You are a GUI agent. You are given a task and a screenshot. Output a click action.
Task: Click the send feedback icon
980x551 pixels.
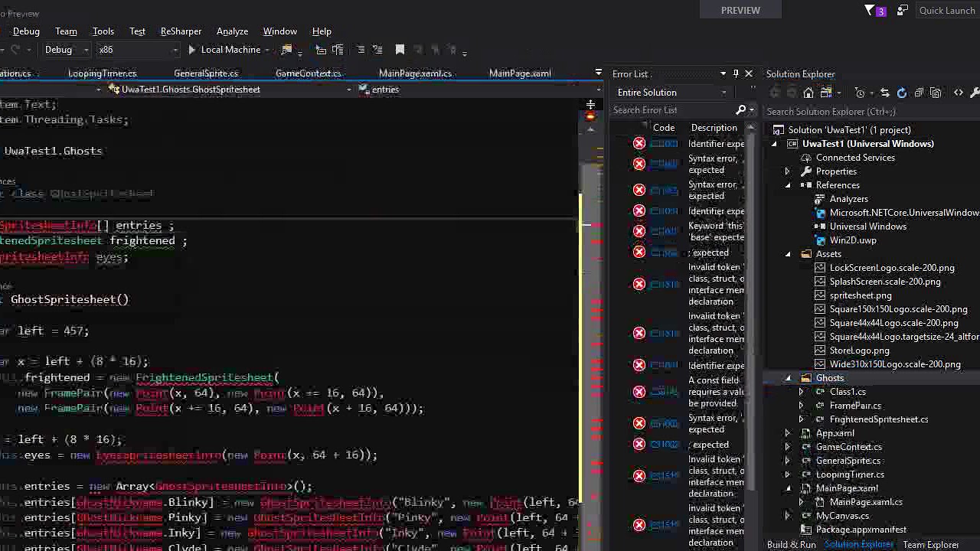902,11
